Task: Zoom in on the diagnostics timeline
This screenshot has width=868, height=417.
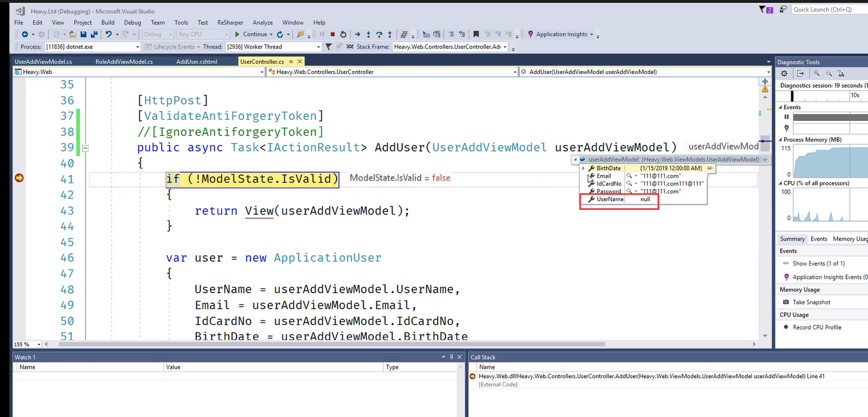Action: 816,73
